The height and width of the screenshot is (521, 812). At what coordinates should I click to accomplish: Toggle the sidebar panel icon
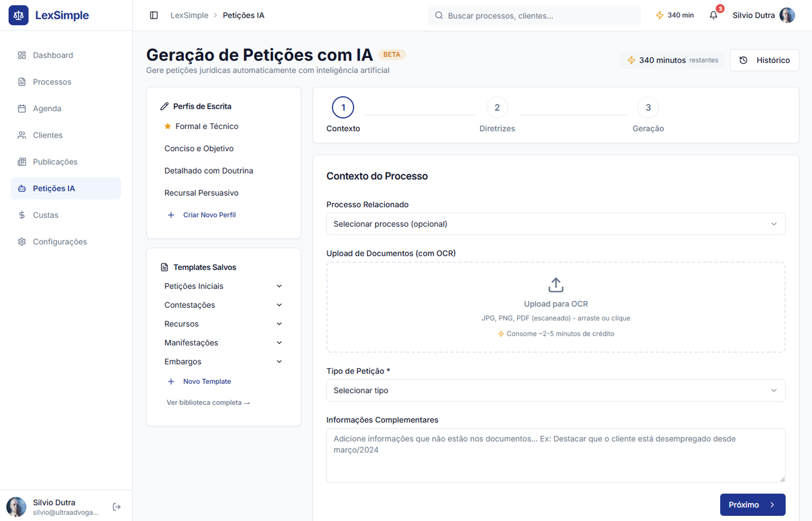(x=154, y=15)
